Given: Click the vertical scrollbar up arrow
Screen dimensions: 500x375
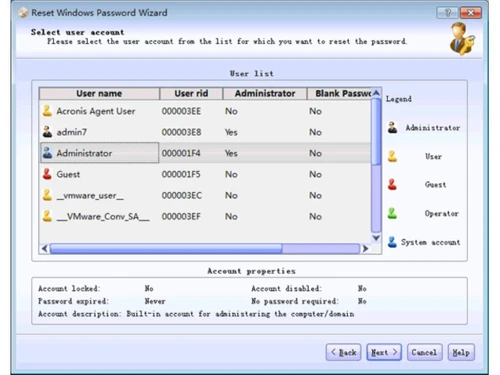Looking at the screenshot, I should tap(376, 93).
